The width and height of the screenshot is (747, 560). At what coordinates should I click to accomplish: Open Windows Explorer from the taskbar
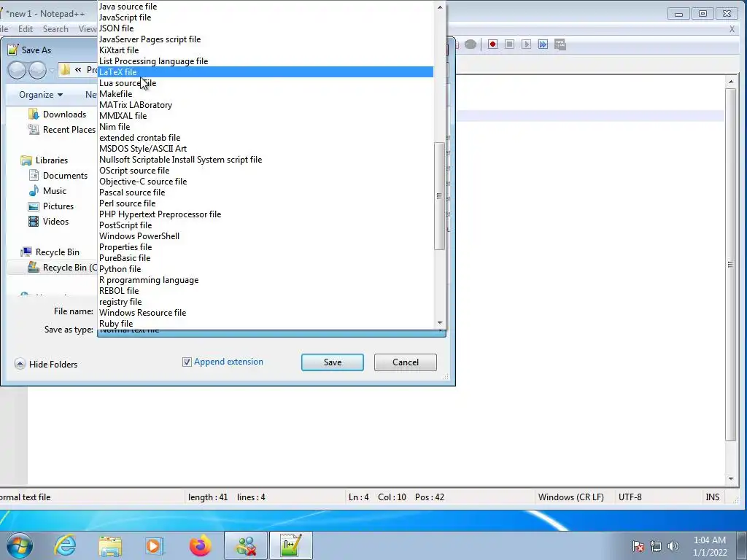coord(110,545)
